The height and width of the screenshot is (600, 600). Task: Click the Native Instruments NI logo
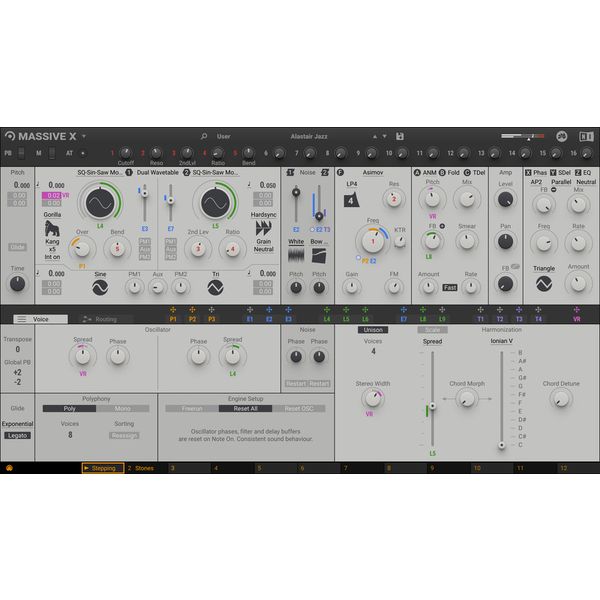[x=586, y=136]
